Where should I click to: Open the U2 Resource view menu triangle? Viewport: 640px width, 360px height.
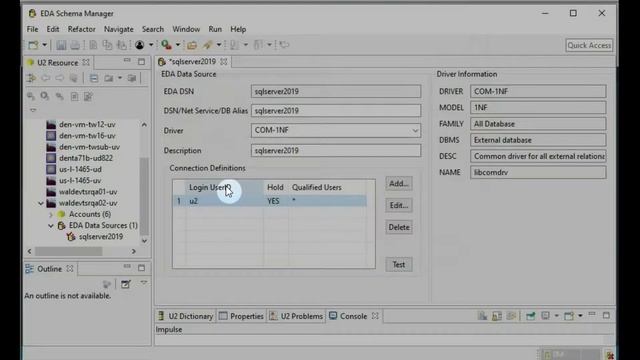[33, 110]
